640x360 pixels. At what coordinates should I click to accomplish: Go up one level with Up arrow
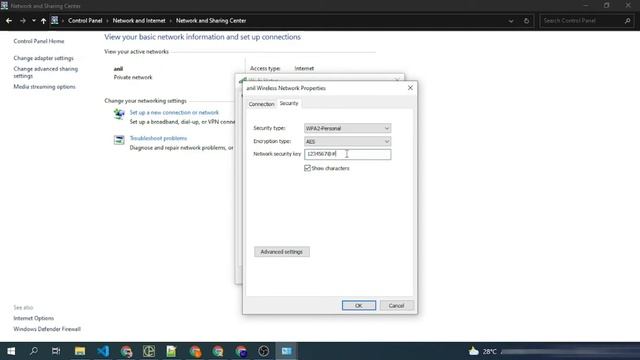pyautogui.click(x=43, y=20)
